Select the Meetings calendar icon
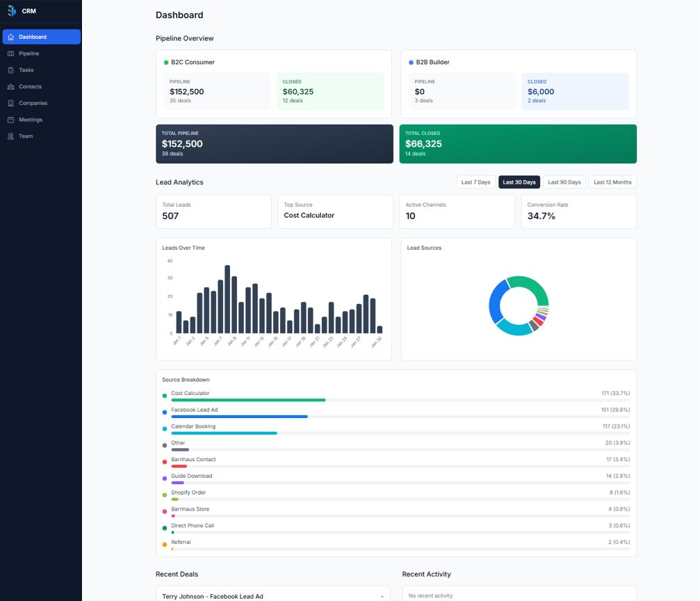Viewport: 700px width, 601px height. pos(10,120)
